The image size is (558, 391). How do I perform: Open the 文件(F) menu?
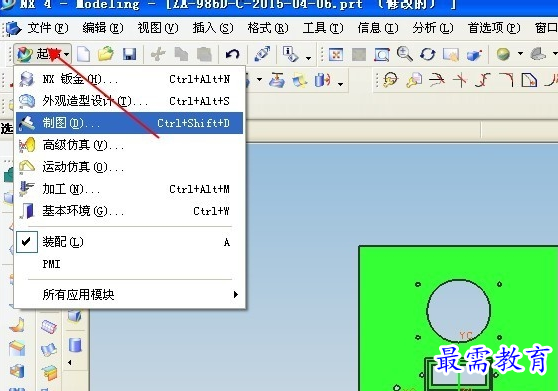pyautogui.click(x=48, y=28)
